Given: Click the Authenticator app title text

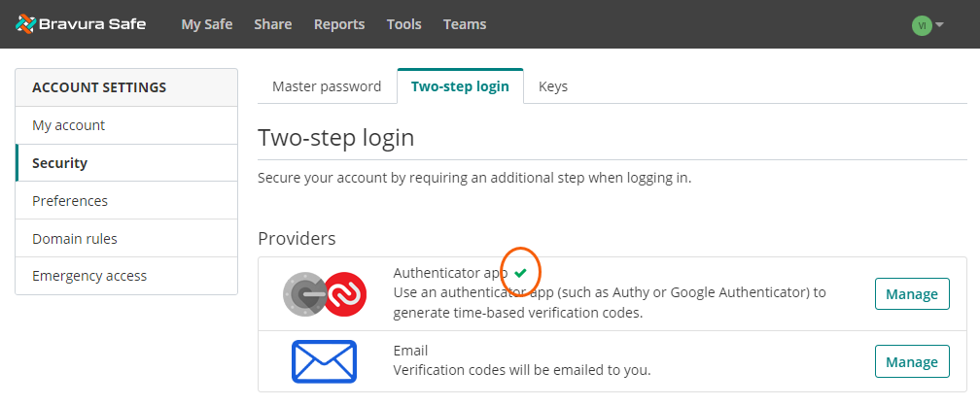Looking at the screenshot, I should (450, 273).
